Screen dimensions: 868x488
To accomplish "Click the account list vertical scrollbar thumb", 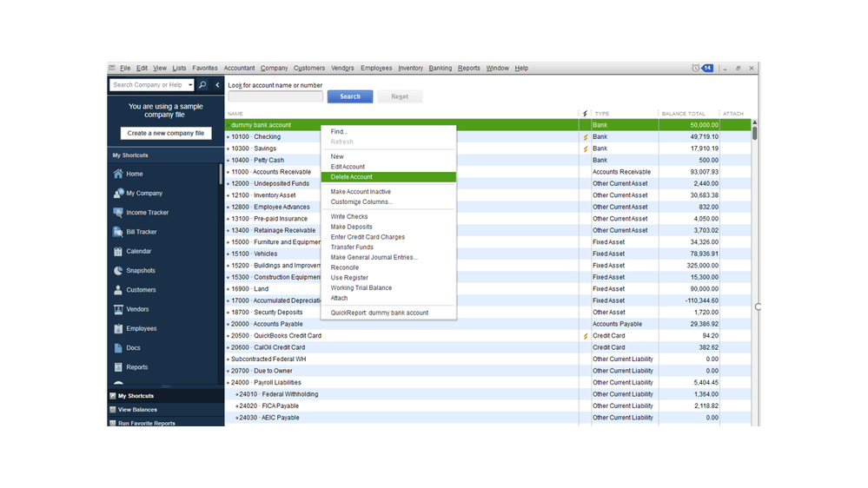I will tap(754, 134).
